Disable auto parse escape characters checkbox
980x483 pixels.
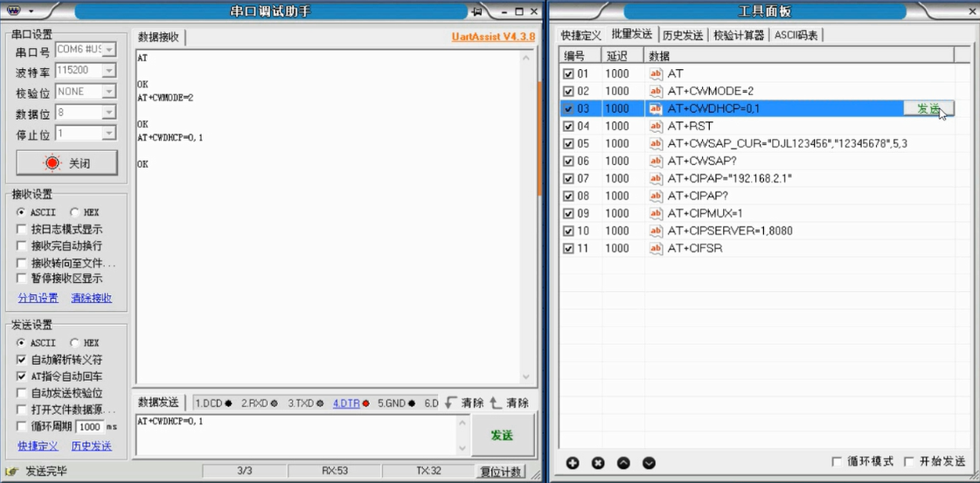pyautogui.click(x=21, y=360)
